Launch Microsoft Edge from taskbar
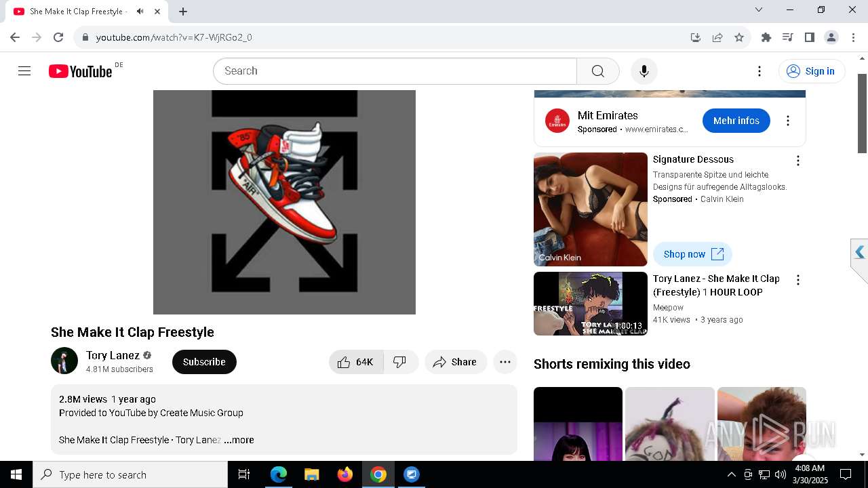The image size is (868, 488). pyautogui.click(x=279, y=474)
